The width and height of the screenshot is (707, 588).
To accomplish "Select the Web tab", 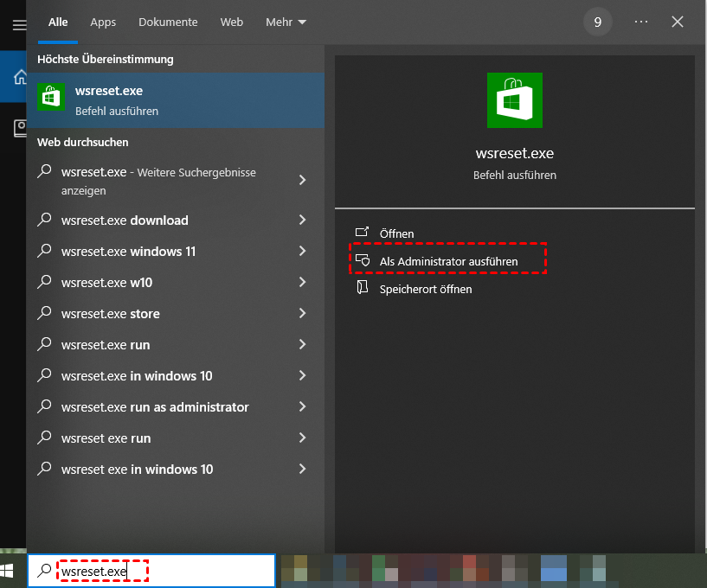I will coord(232,22).
